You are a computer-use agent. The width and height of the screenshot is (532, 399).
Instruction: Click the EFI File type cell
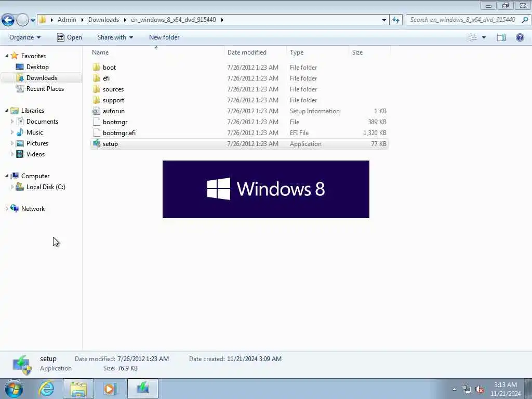tap(299, 132)
